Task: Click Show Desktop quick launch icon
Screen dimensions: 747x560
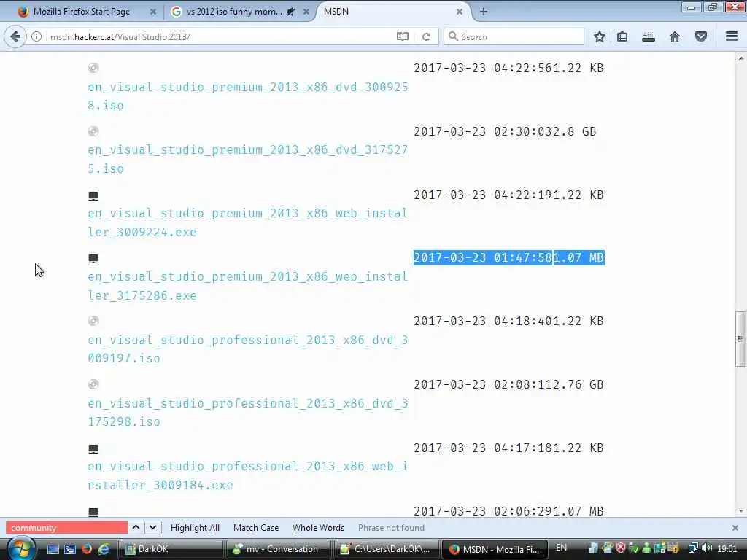Action: pos(53,549)
